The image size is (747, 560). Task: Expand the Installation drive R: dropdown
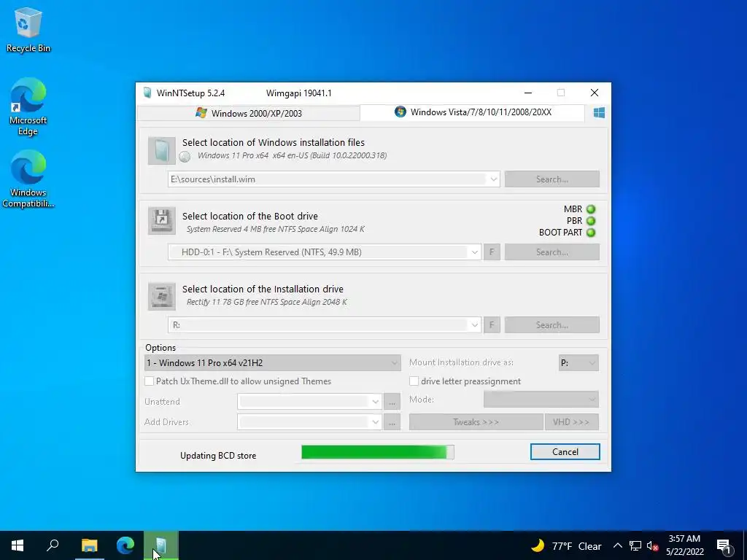474,325
